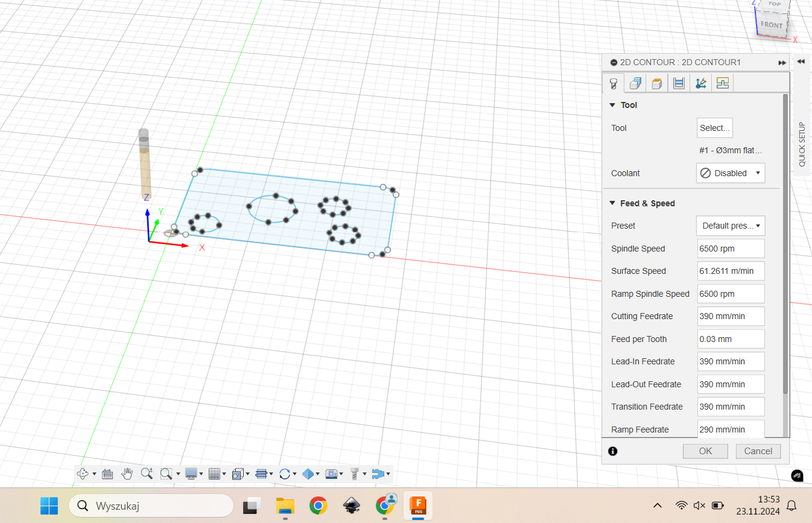Select the Zoom magnifier with plus sign
The height and width of the screenshot is (523, 812).
pos(147,474)
